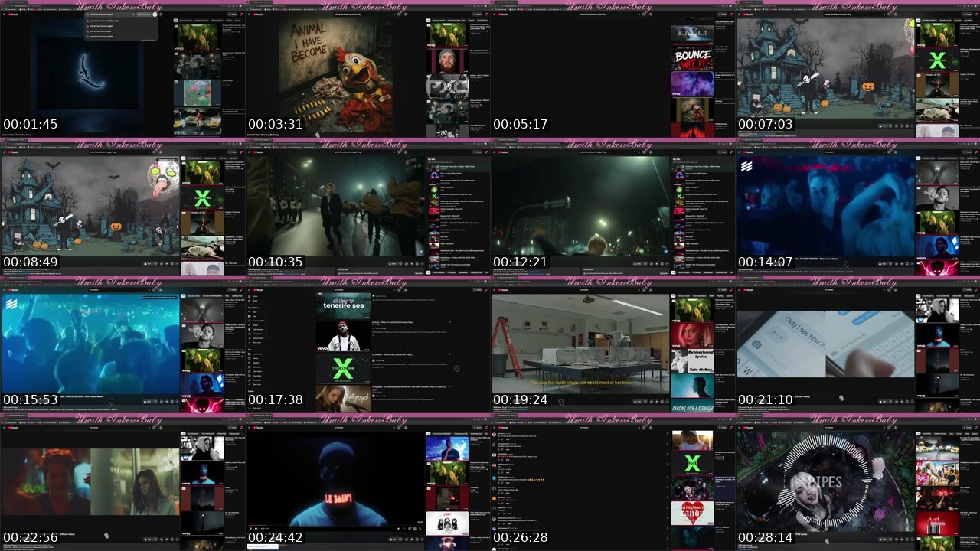Select the office scene frame 00:19:24
980x551 pixels.
click(x=612, y=344)
